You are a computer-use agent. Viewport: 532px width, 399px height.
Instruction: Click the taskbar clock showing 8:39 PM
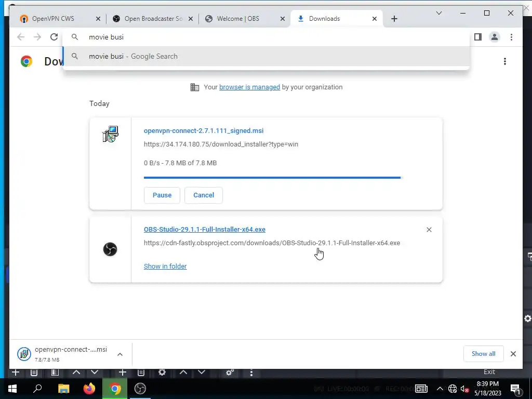pyautogui.click(x=487, y=389)
